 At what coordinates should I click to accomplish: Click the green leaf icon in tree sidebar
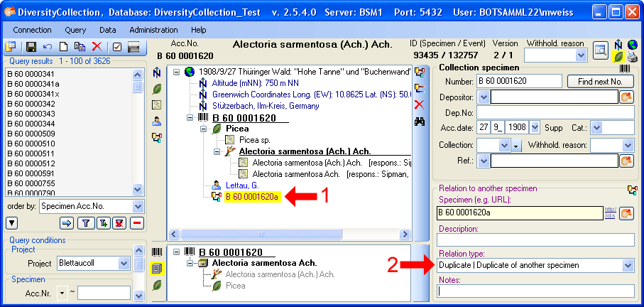[x=157, y=88]
